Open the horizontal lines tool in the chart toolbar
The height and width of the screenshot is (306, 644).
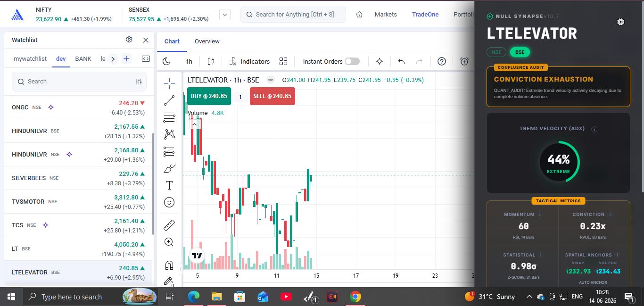pos(169,117)
